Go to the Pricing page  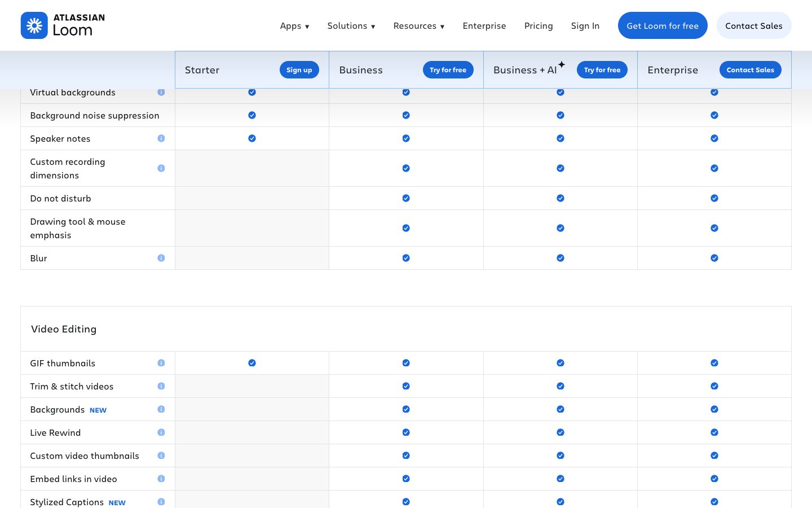[539, 26]
